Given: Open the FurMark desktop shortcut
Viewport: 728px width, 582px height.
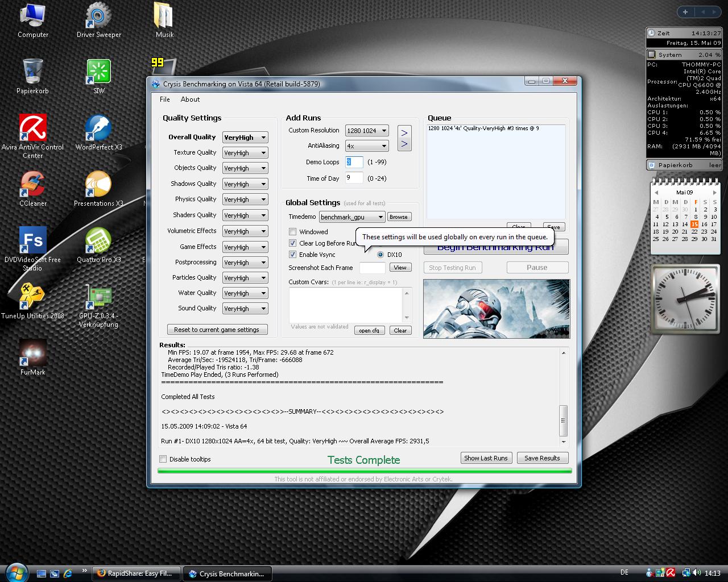Looking at the screenshot, I should (32, 358).
